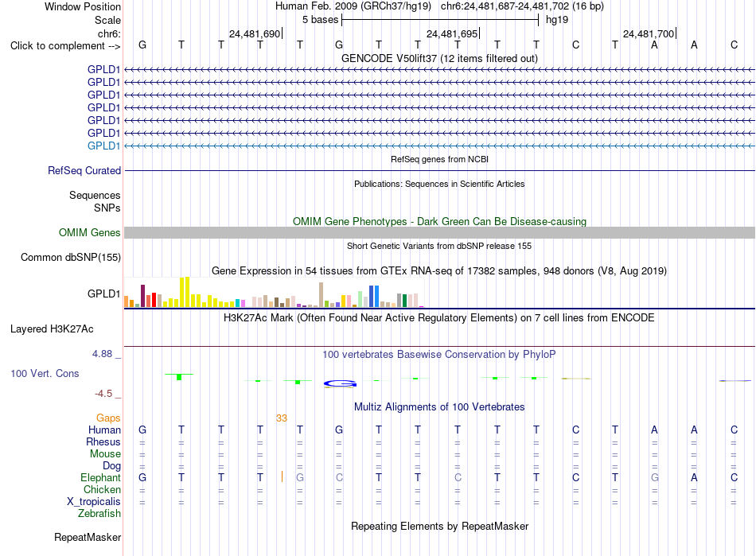
Task: Click the gray OMIM Genes bar
Action: tap(439, 233)
